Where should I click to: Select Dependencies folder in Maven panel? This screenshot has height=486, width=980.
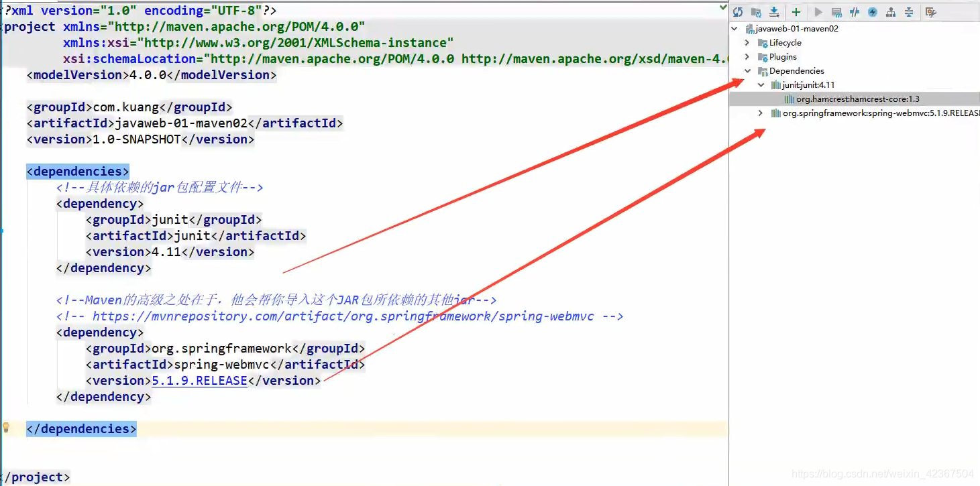click(796, 71)
